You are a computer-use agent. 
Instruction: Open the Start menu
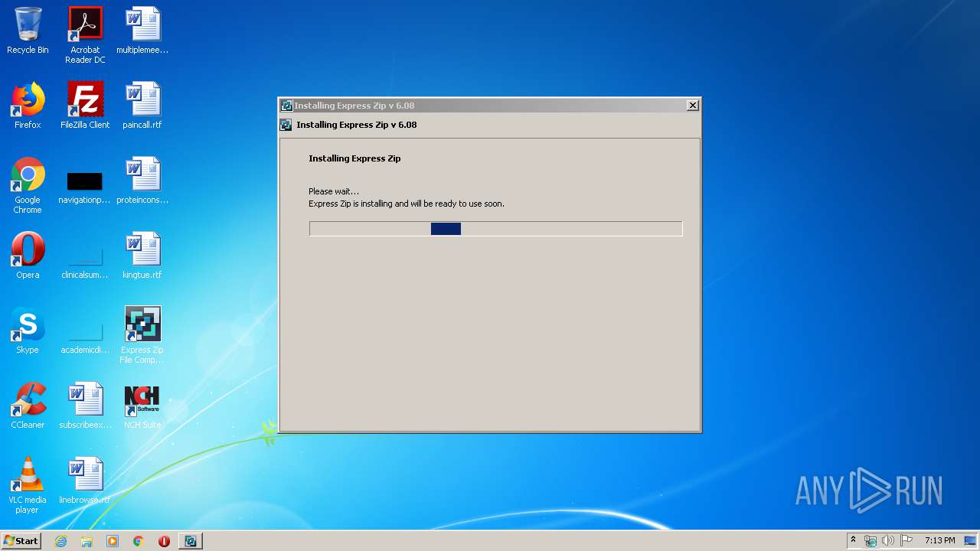click(21, 541)
